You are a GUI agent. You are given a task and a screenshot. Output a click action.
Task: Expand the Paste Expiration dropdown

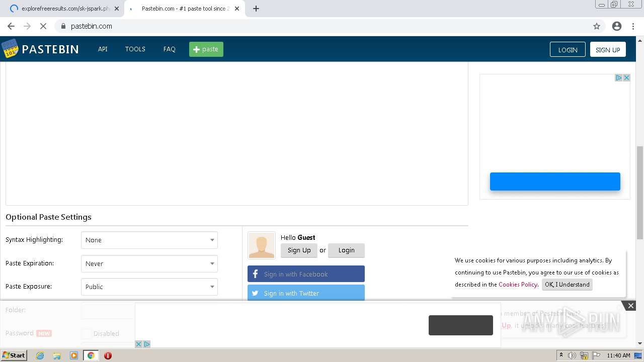(x=149, y=263)
